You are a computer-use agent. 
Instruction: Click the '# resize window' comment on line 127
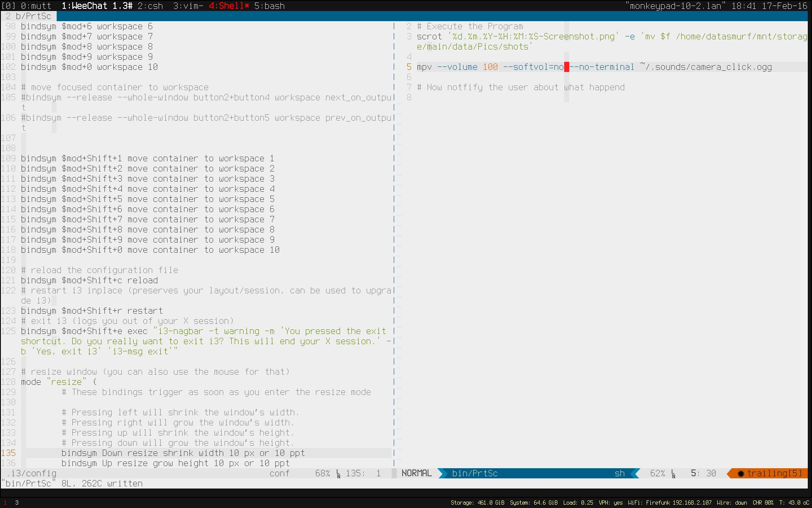click(155, 372)
